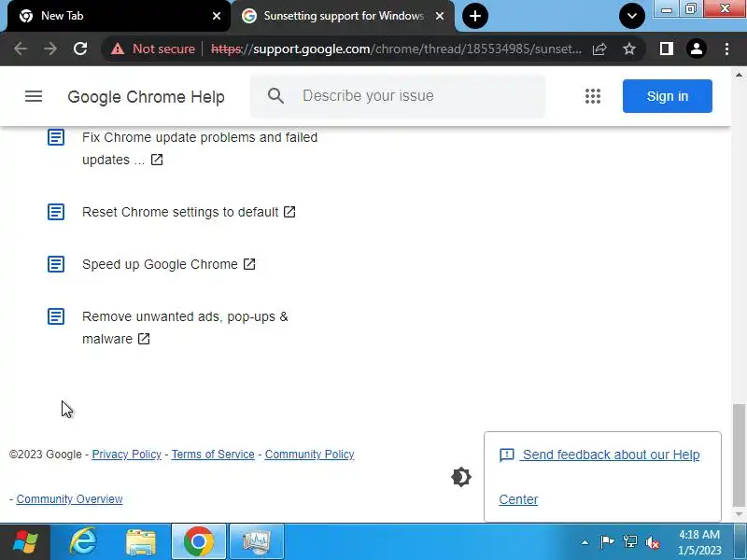
Task: Reload the page with the refresh icon
Action: (x=80, y=49)
